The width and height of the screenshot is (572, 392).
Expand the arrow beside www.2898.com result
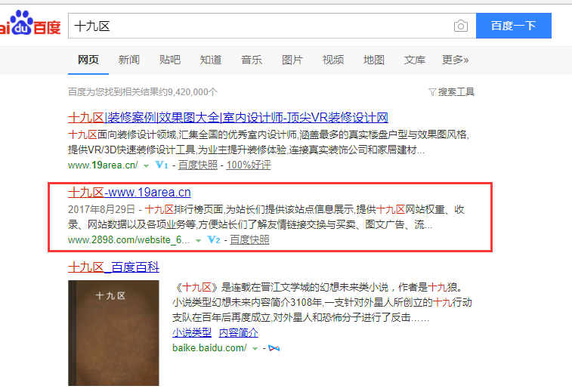(x=198, y=241)
